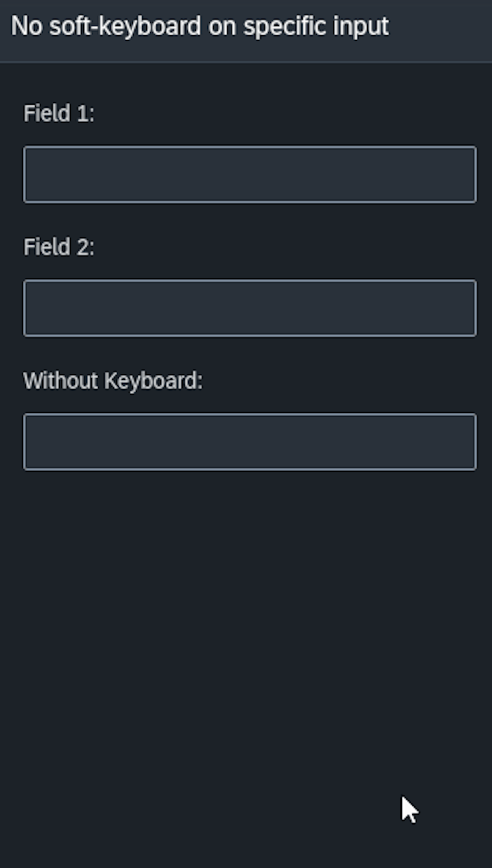Click inside the Field 1 input box
Screen dimensions: 492x868
click(250, 174)
